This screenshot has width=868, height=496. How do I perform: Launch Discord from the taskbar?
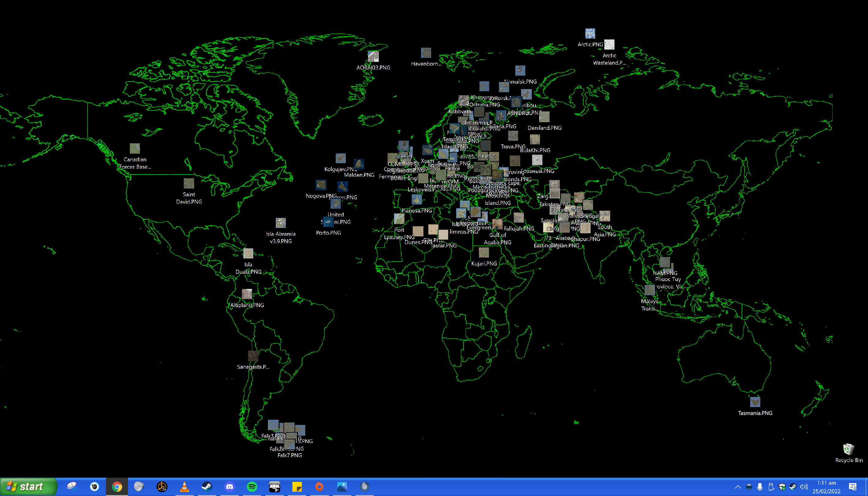[x=230, y=487]
